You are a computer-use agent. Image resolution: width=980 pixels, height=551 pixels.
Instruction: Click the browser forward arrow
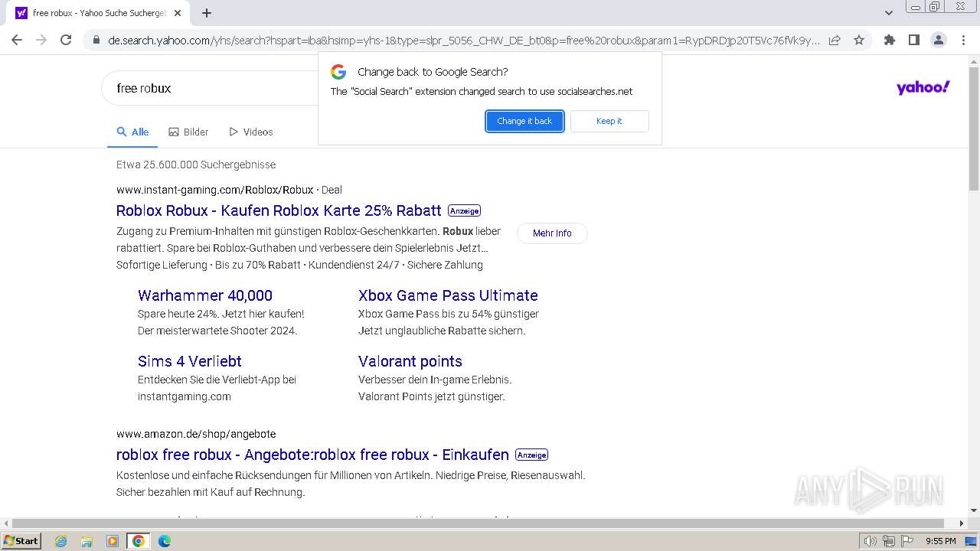[41, 40]
